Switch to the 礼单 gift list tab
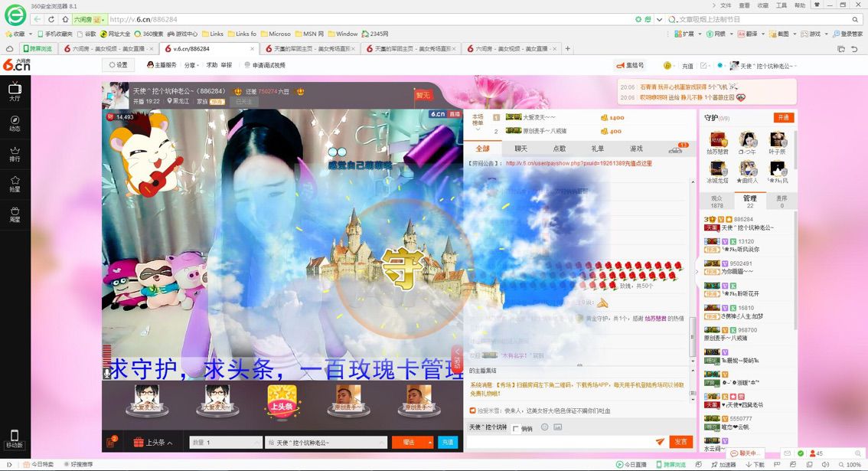 point(597,149)
